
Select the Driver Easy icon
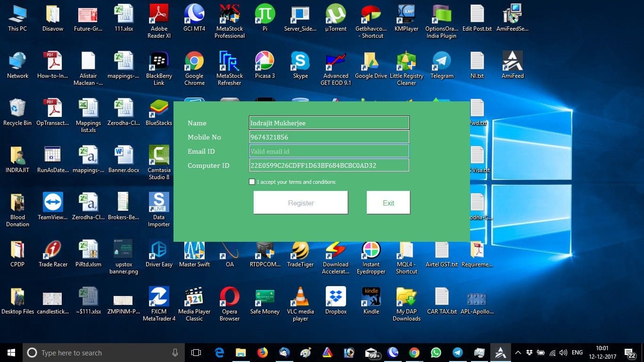159,254
